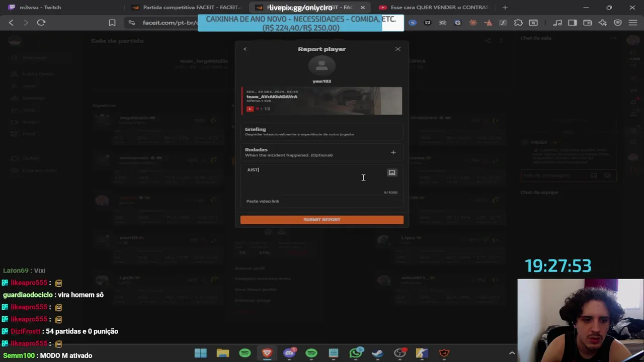Bookmark this page
The width and height of the screenshot is (644, 362).
pyautogui.click(x=112, y=23)
